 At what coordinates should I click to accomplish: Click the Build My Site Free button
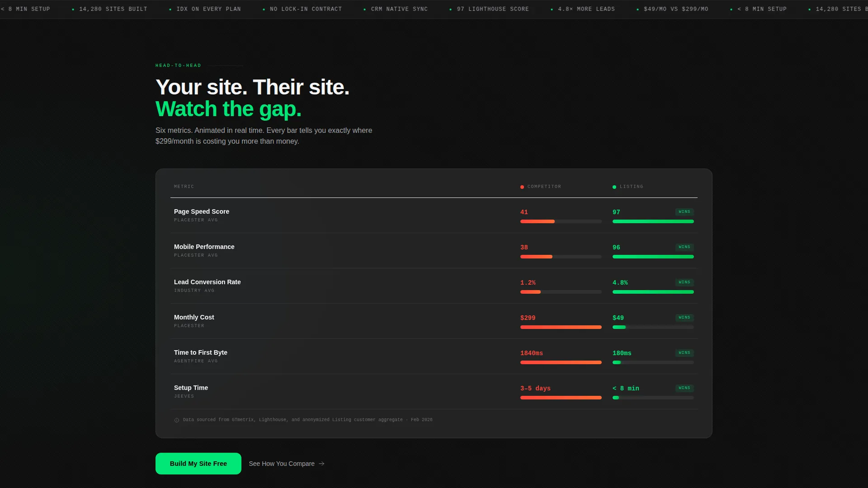198,464
